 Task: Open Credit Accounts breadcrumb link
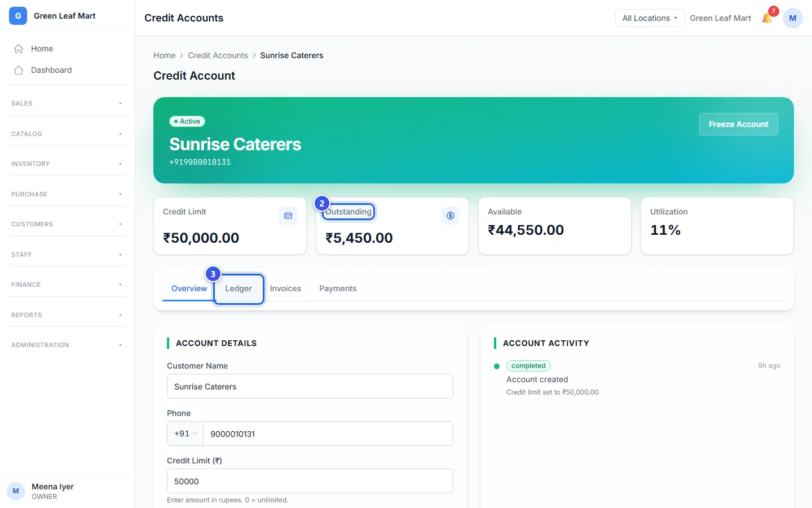pos(218,55)
